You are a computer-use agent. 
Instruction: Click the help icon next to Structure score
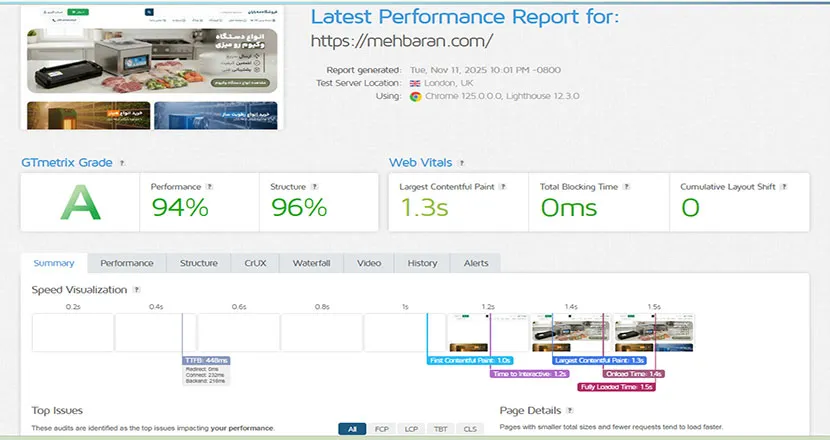click(315, 187)
